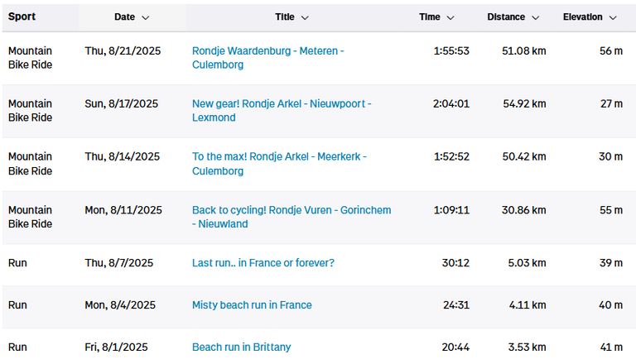Image resolution: width=636 pixels, height=364 pixels.
Task: Open Back to cycling! Rondje Vuren ride
Action: pyautogui.click(x=291, y=217)
